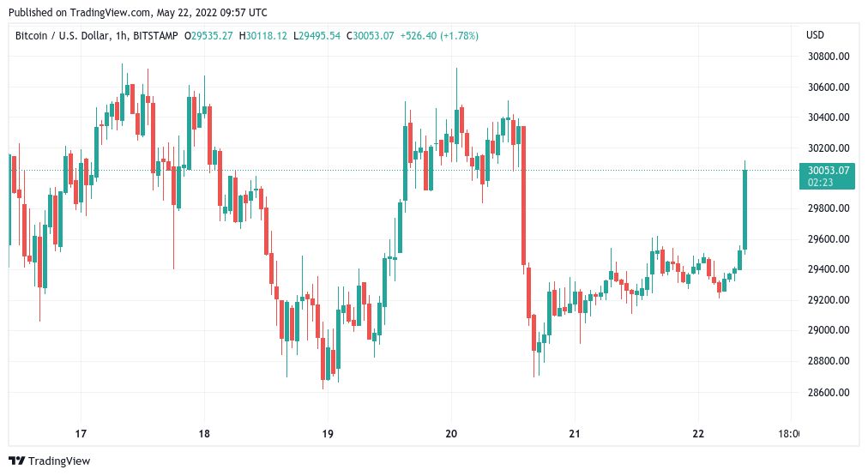
Task: Click the current price tag 30053.07
Action: coord(828,171)
